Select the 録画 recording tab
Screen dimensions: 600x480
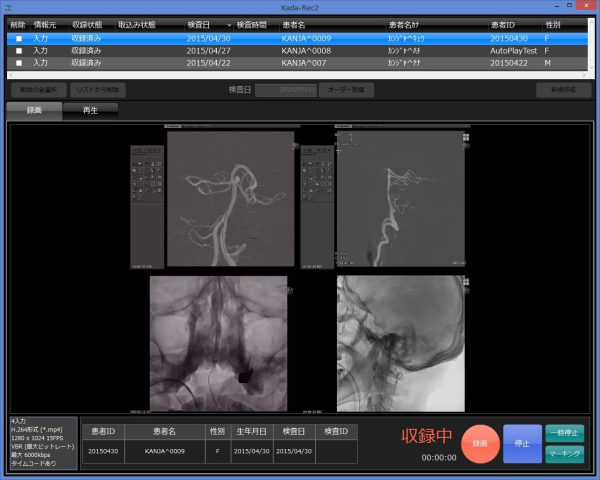pyautogui.click(x=33, y=110)
